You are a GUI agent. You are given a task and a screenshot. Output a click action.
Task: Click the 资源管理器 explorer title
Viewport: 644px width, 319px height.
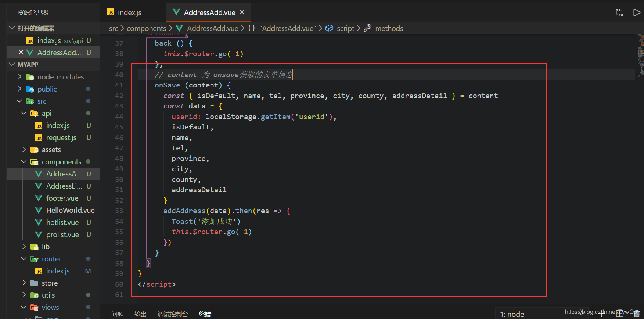pos(33,12)
